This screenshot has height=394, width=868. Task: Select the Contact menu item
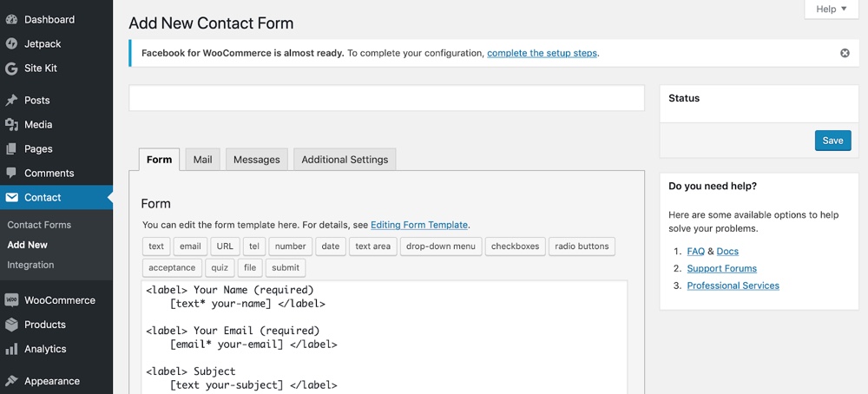pos(56,198)
